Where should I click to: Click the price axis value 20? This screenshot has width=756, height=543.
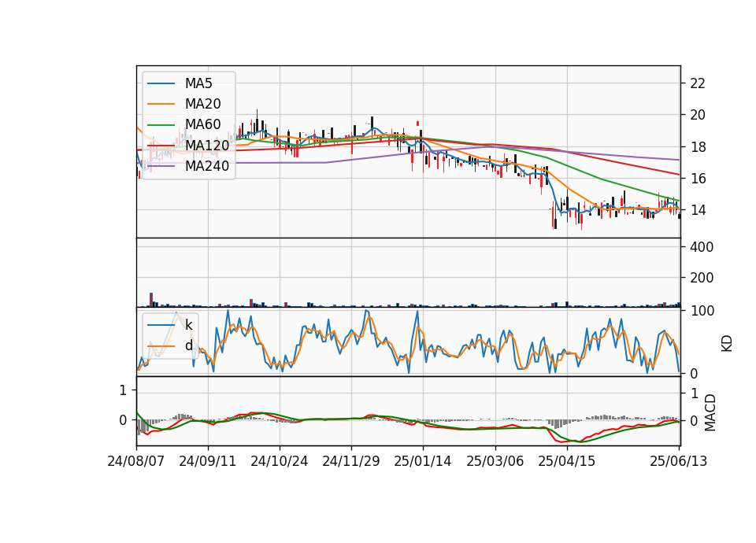[x=698, y=115]
